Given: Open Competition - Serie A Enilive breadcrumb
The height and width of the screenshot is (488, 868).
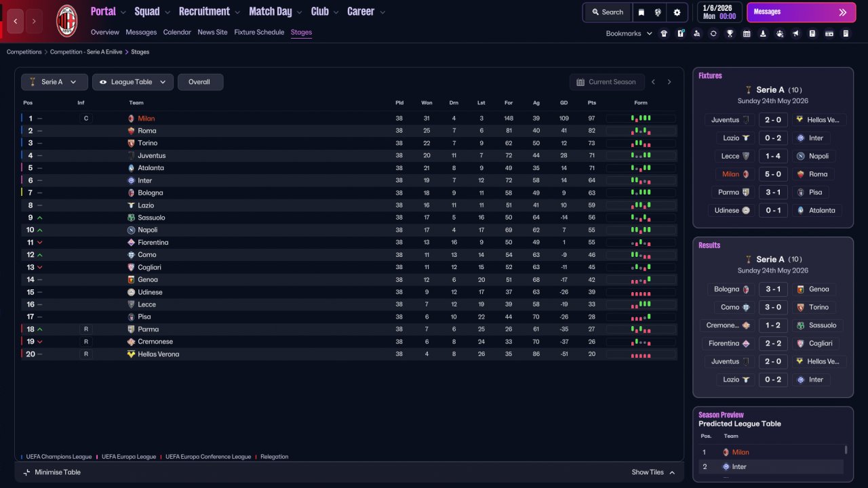Looking at the screenshot, I should click(86, 52).
